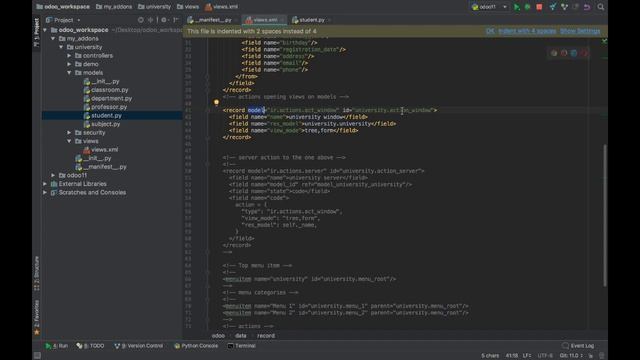The height and width of the screenshot is (360, 640).
Task: Collapse all in Project panel
Action: (x=151, y=20)
